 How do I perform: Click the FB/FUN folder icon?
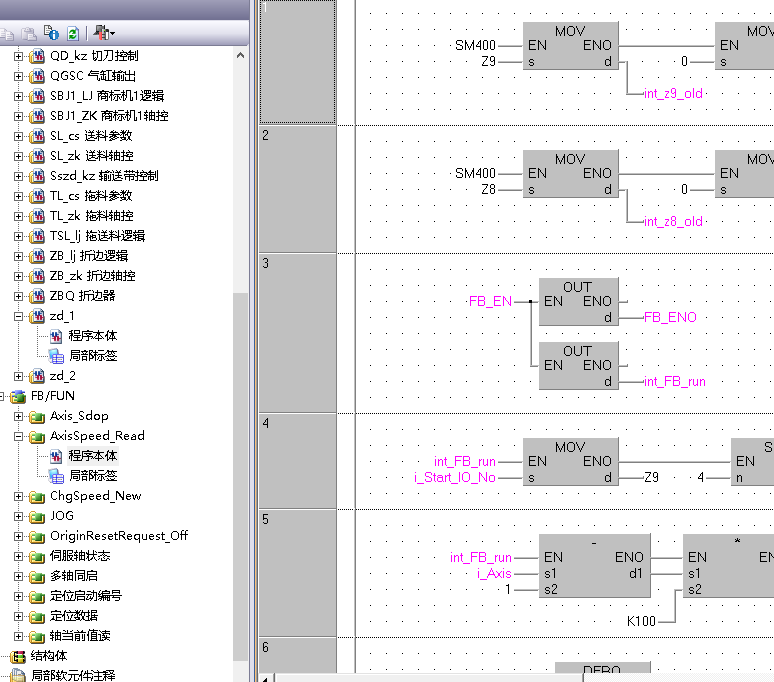pyautogui.click(x=17, y=396)
